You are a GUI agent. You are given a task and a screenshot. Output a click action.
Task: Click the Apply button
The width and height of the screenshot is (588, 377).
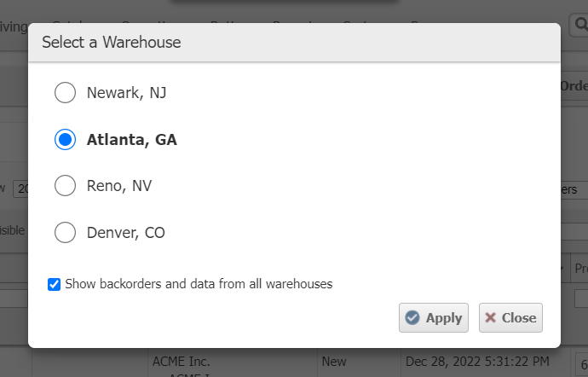pos(434,318)
